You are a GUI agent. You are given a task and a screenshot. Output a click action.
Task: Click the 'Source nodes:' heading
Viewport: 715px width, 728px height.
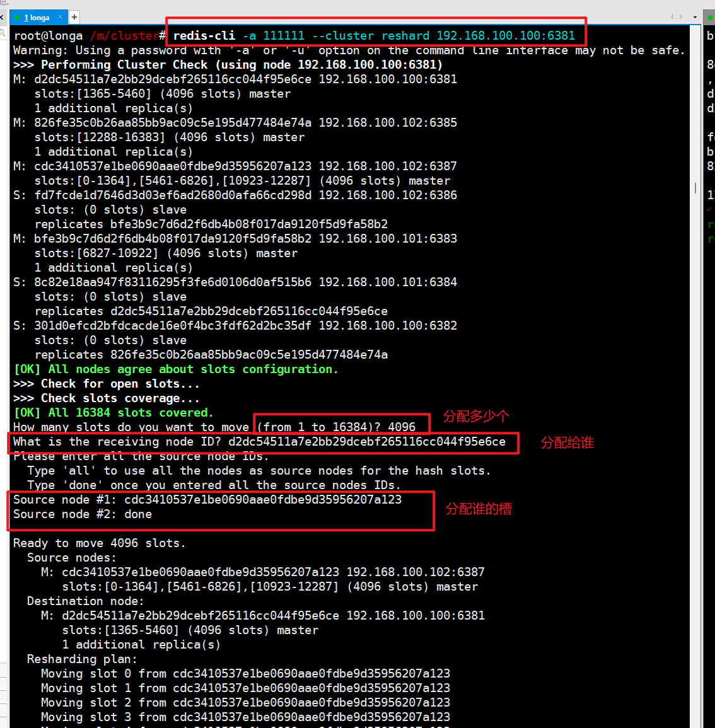(x=71, y=557)
